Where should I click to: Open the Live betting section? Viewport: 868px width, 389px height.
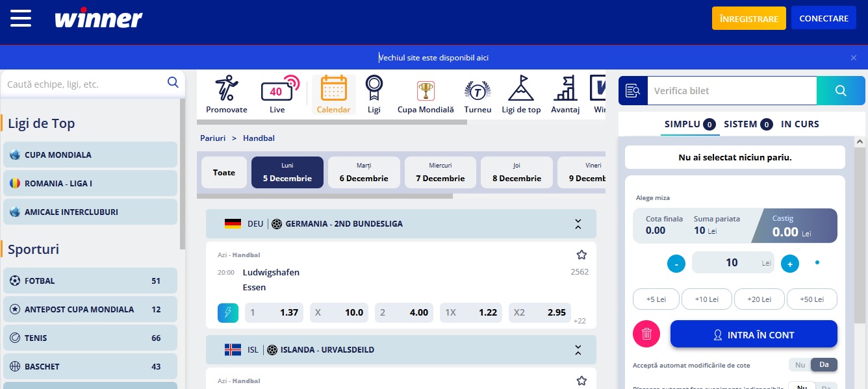pyautogui.click(x=278, y=95)
